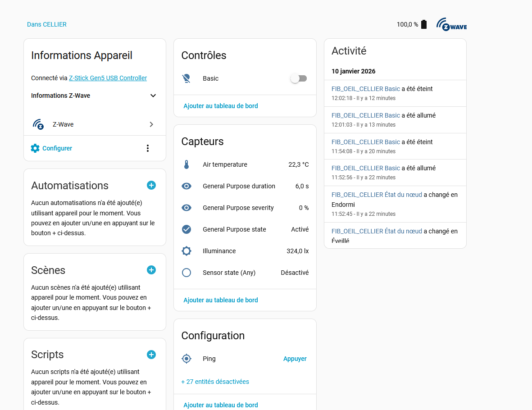Click the thermometer icon for Air temperature

click(186, 164)
